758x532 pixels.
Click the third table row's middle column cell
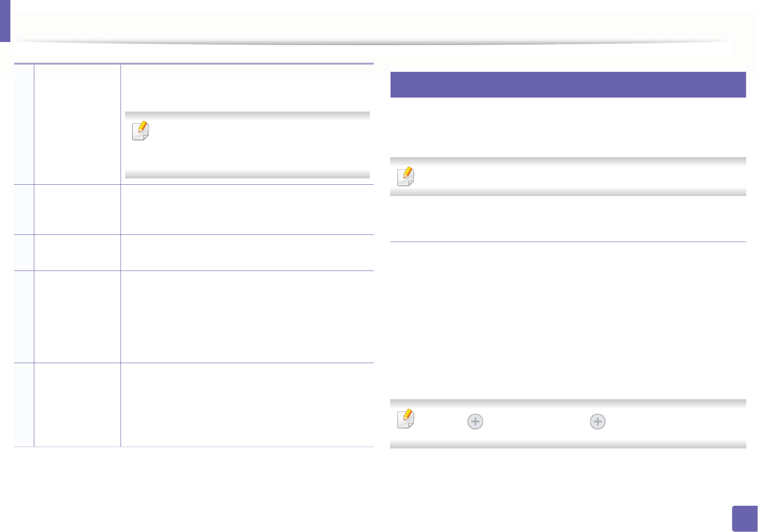pyautogui.click(x=77, y=252)
